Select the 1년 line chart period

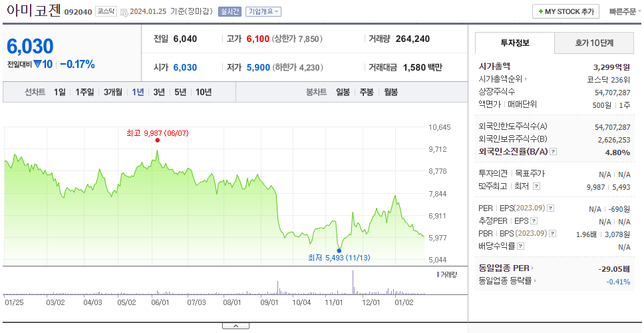click(x=138, y=93)
